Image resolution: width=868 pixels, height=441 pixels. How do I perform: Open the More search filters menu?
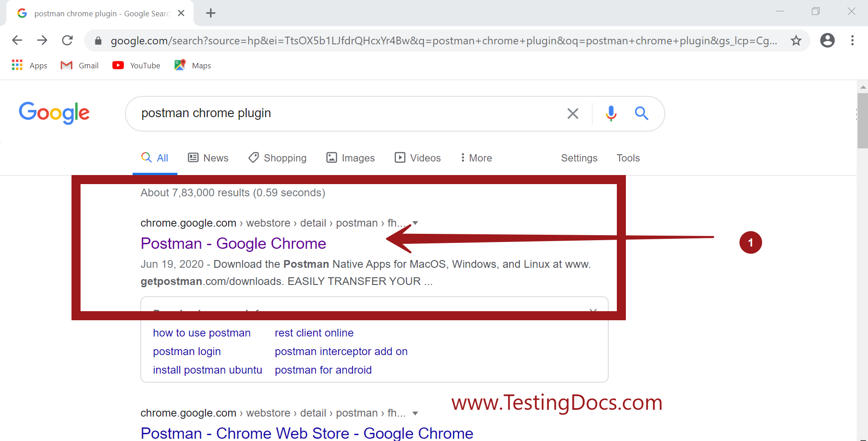(476, 158)
